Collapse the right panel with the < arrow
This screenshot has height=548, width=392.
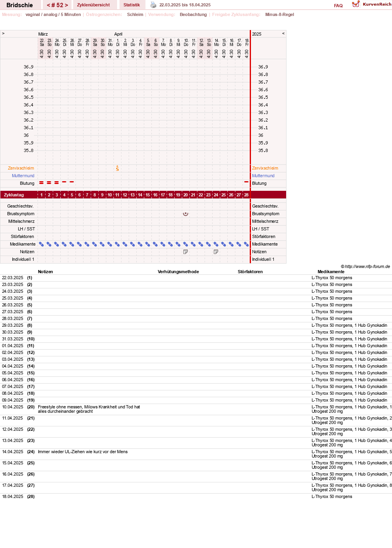(283, 34)
